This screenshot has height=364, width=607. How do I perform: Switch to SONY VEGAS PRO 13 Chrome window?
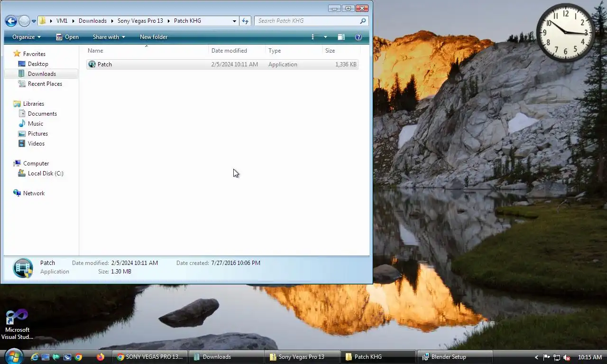point(150,357)
